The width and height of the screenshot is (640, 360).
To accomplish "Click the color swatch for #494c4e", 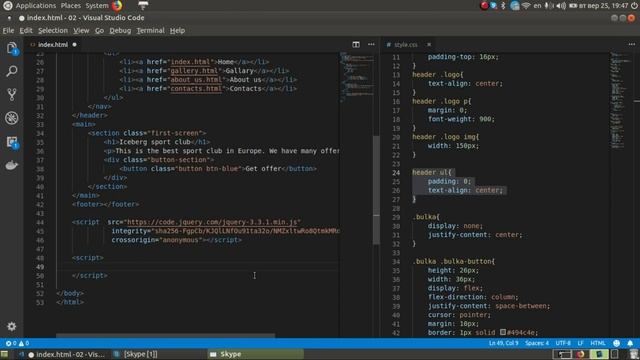I will click(503, 332).
